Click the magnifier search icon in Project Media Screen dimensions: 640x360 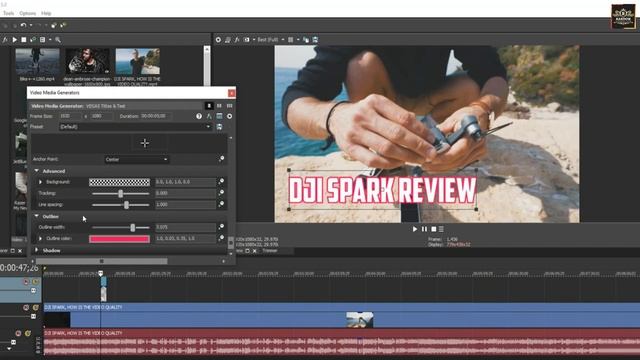pyautogui.click(x=58, y=40)
